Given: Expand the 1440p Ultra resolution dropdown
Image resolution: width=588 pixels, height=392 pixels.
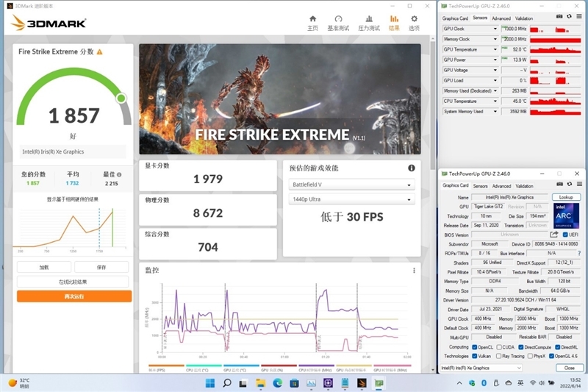Looking at the screenshot, I should [x=351, y=199].
